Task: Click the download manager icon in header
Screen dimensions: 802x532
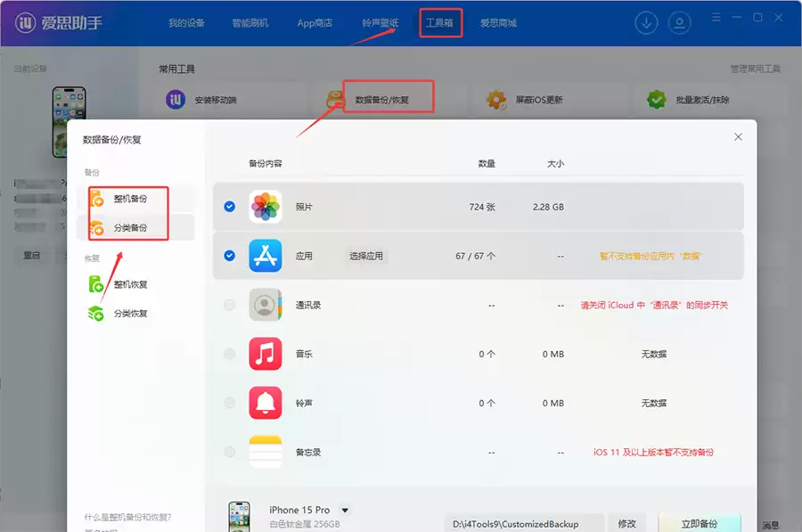Action: coord(647,23)
